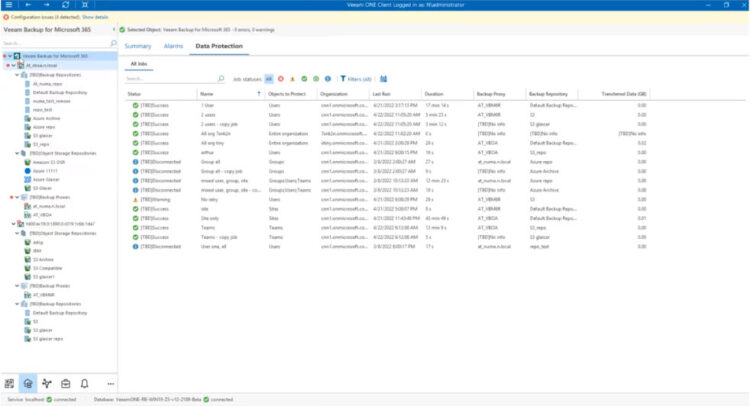Sort by the Backup Repository column header

[x=548, y=94]
